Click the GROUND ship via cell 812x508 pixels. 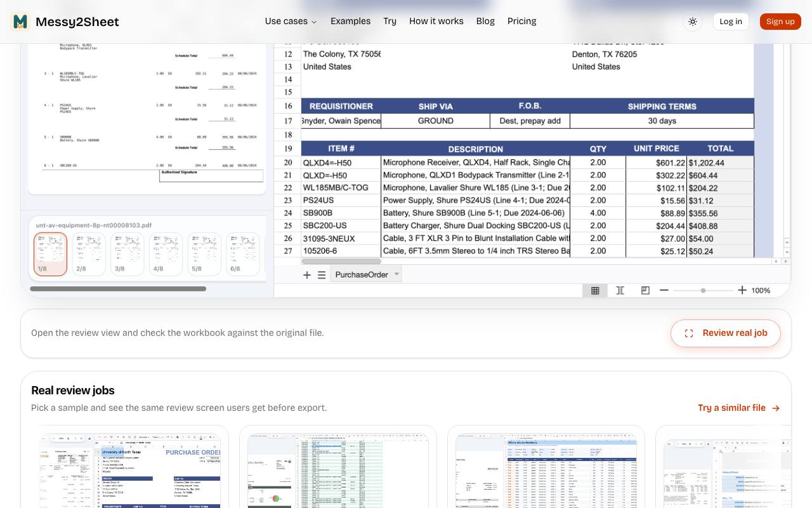point(436,121)
